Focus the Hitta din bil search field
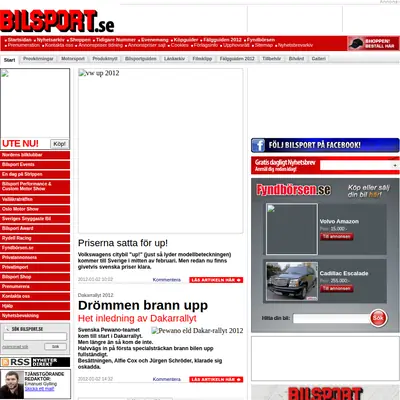The height and width of the screenshot is (400, 400). point(332,318)
